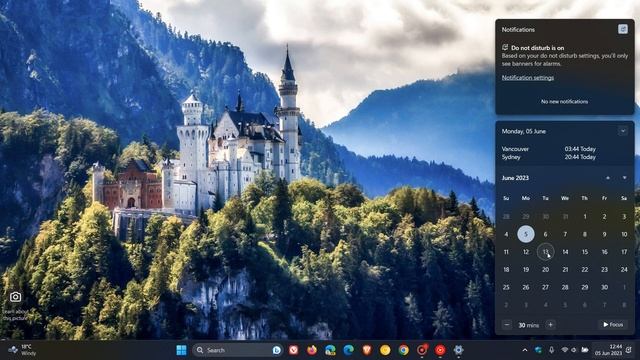Open the Notification settings link

coord(528,78)
